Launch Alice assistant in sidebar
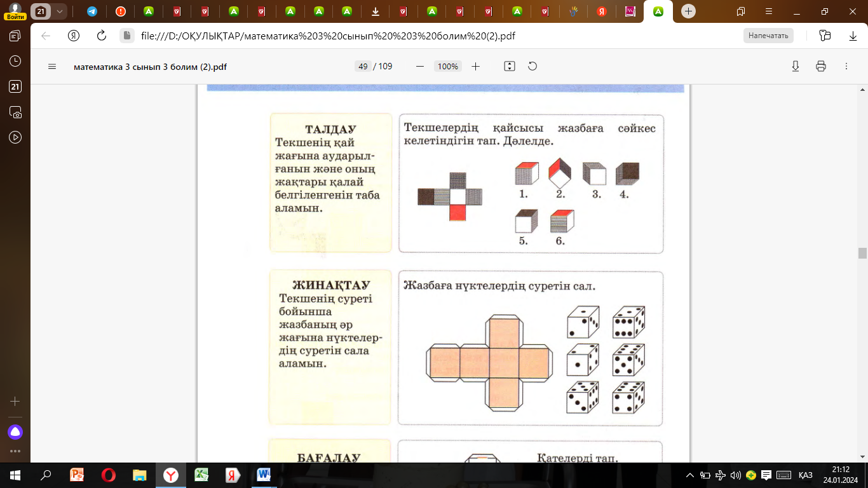The height and width of the screenshot is (488, 868). (x=15, y=432)
